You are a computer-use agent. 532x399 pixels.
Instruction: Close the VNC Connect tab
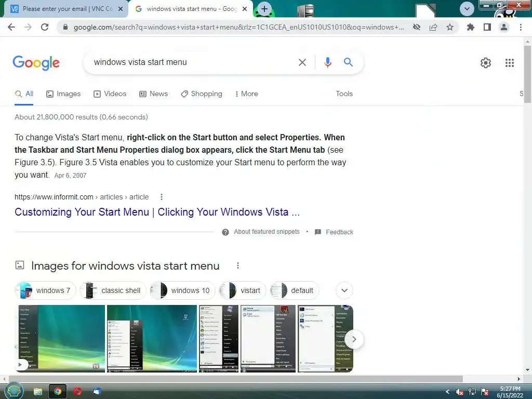pyautogui.click(x=121, y=9)
